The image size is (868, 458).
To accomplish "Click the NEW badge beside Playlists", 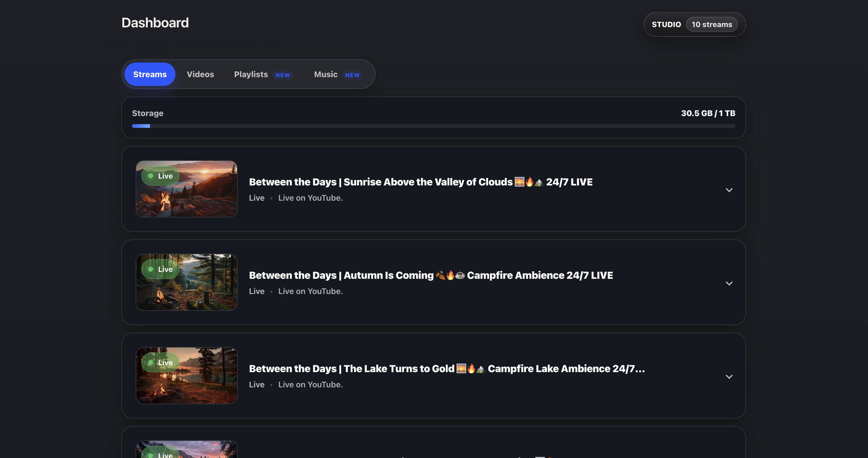I will click(x=282, y=75).
